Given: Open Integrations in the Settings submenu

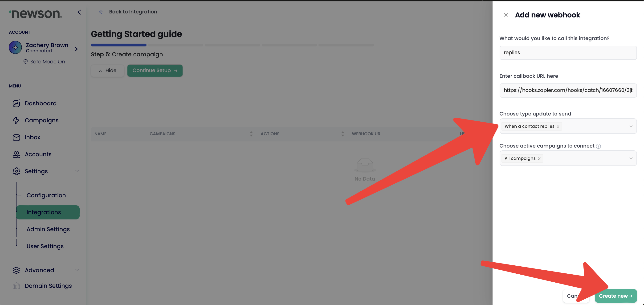Looking at the screenshot, I should click(44, 212).
